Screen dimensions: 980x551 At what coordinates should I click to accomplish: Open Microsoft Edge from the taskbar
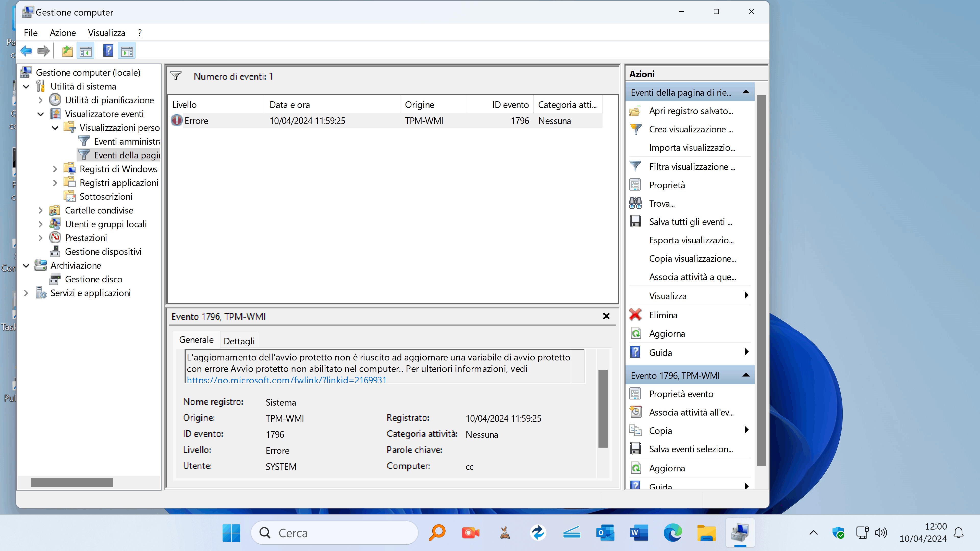click(x=672, y=533)
